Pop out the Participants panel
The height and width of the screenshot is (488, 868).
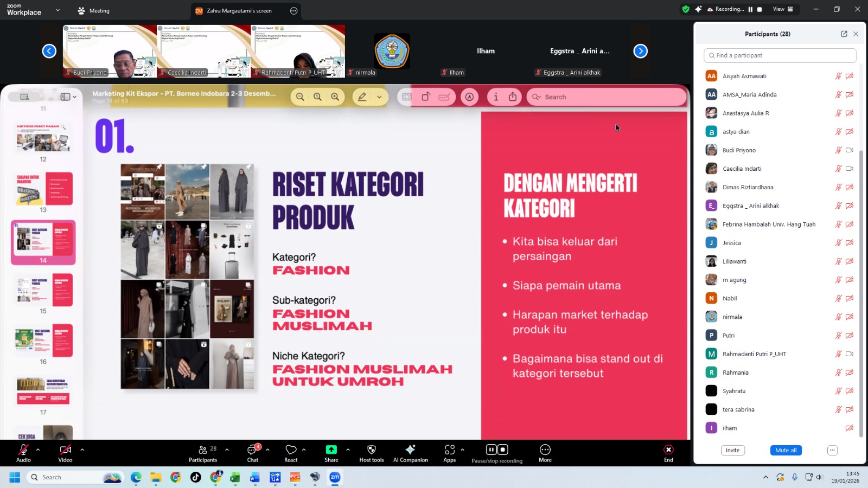point(844,34)
